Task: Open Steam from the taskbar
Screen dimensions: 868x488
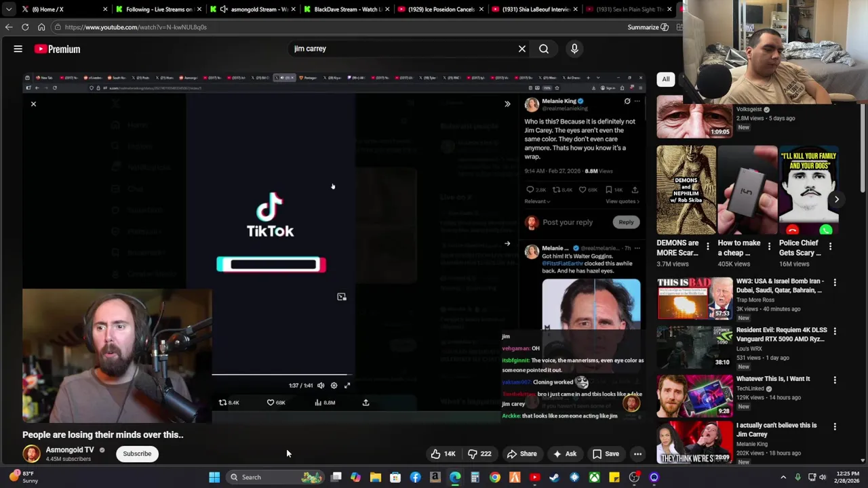Action: 555,477
